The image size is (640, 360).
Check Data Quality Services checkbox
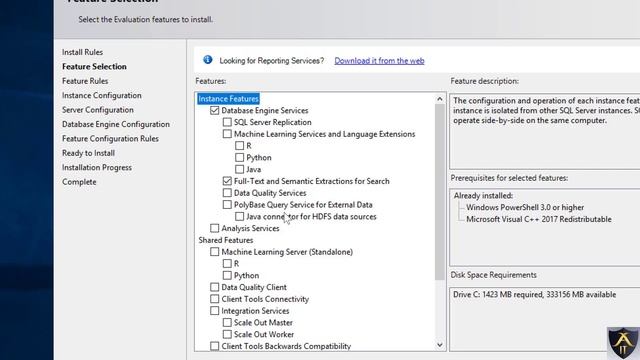click(x=227, y=193)
